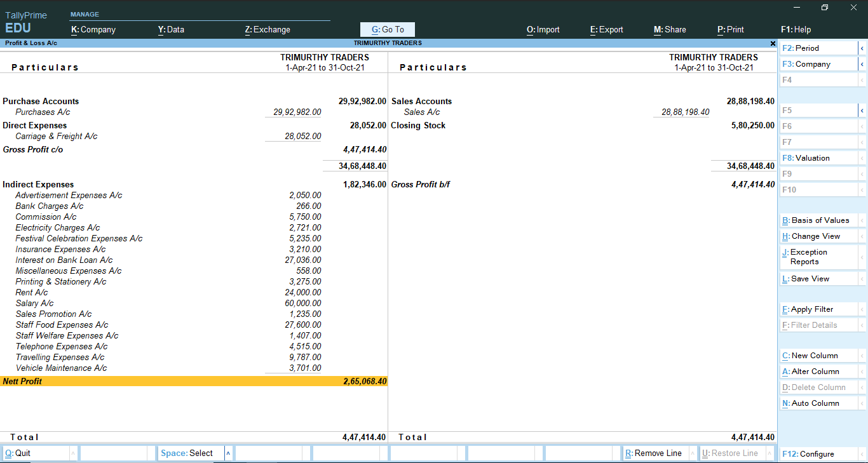Viewport: 868px width, 463px height.
Task: Click F3: Company button
Action: coord(818,64)
